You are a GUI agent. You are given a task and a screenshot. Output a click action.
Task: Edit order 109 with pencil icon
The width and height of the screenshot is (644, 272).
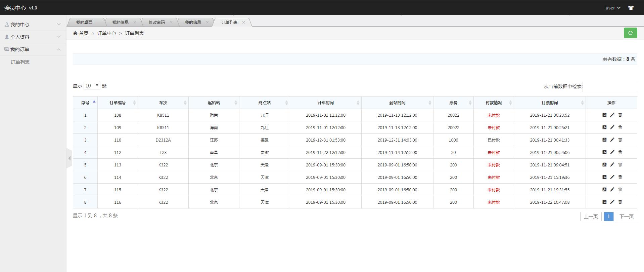(x=612, y=127)
